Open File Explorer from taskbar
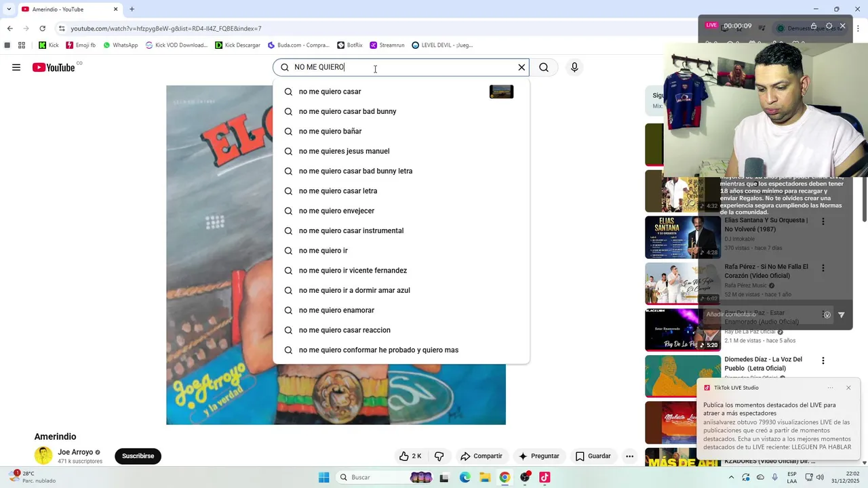The height and width of the screenshot is (488, 868). tap(485, 477)
